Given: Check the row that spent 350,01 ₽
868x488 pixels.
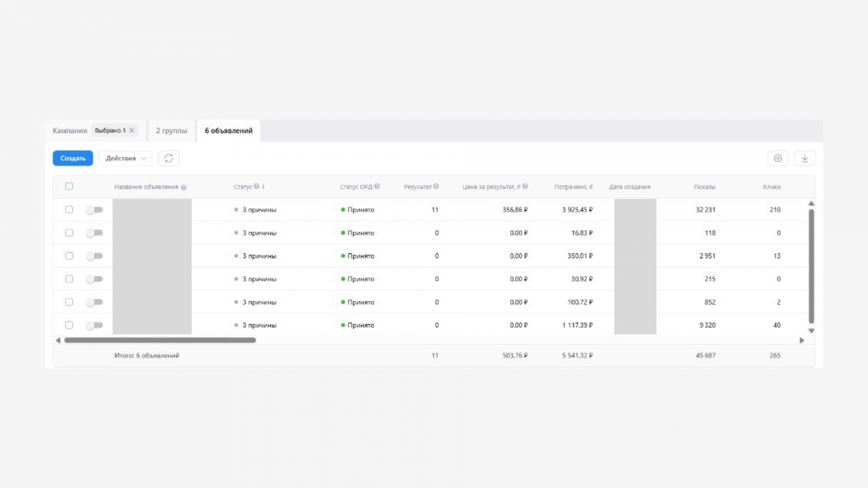Looking at the screenshot, I should click(69, 255).
